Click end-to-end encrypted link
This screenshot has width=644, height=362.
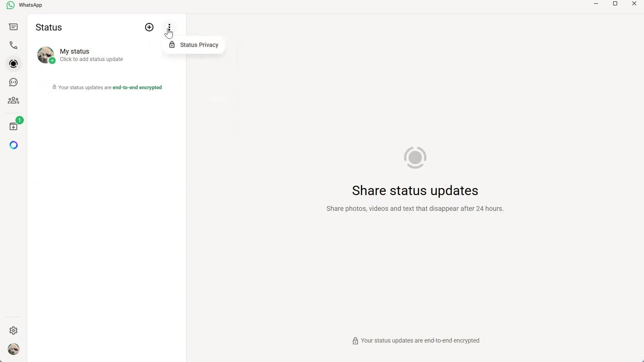coord(137,87)
